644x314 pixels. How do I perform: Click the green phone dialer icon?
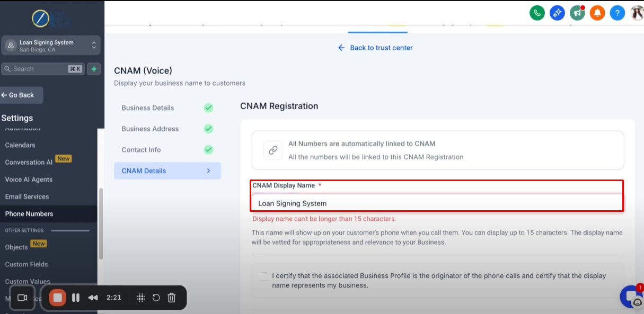coord(537,13)
